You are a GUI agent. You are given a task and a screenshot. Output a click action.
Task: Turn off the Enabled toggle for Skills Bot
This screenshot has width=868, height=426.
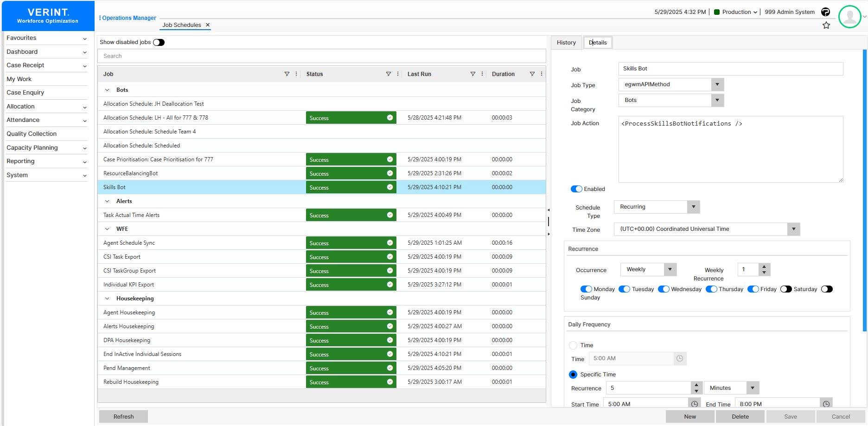[576, 189]
